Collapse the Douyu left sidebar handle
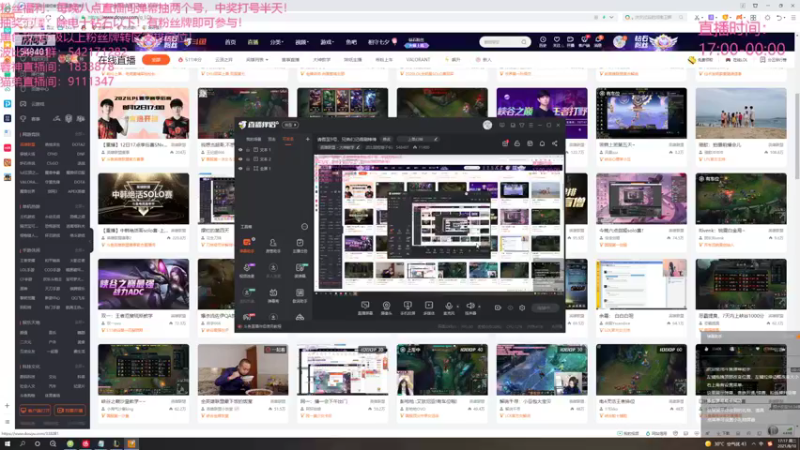 click(91, 241)
